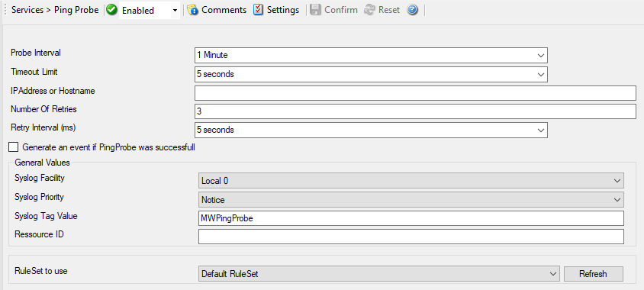This screenshot has height=290, width=644.
Task: Click the toolbar grip handle at left
Action: tap(5, 10)
